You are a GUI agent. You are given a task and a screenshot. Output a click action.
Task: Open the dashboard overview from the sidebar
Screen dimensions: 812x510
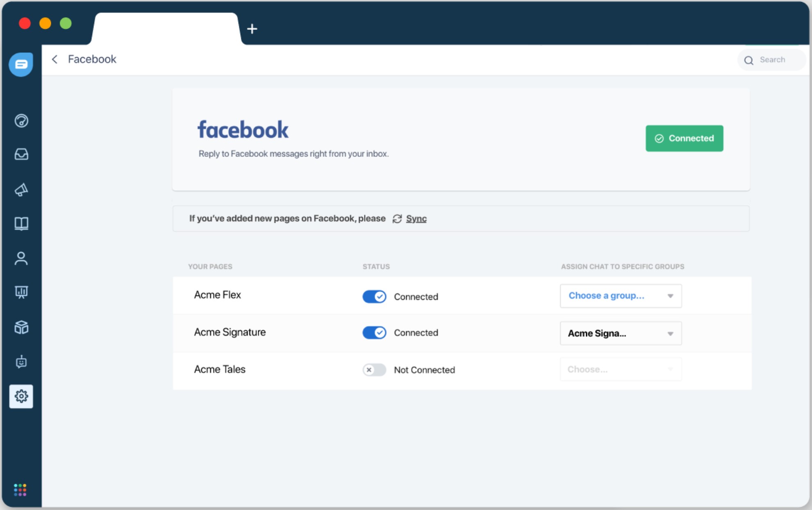click(x=21, y=121)
